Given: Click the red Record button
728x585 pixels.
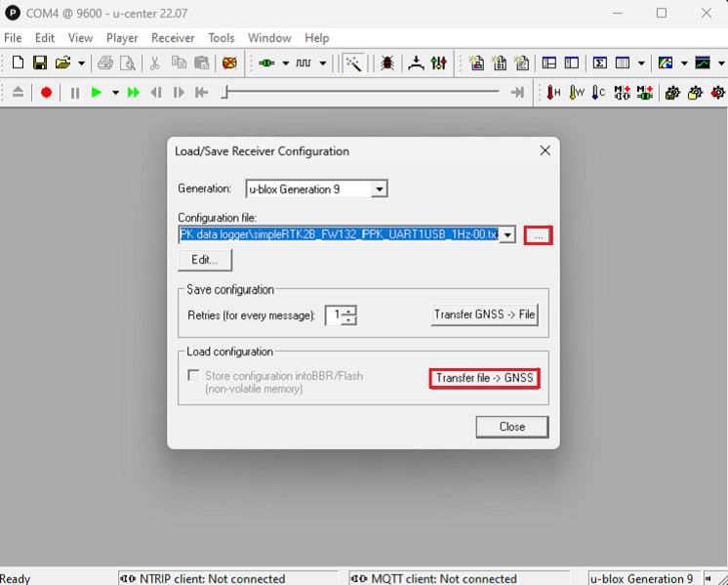Looking at the screenshot, I should (x=46, y=93).
